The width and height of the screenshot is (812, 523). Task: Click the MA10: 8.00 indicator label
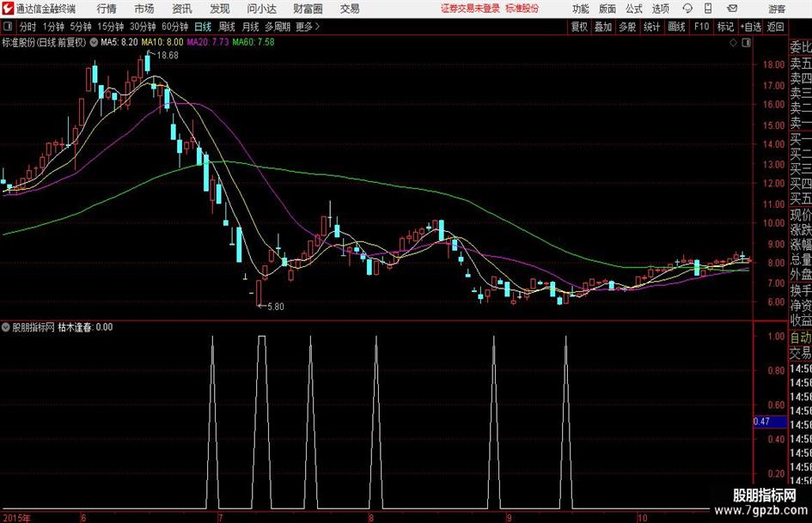pos(162,42)
